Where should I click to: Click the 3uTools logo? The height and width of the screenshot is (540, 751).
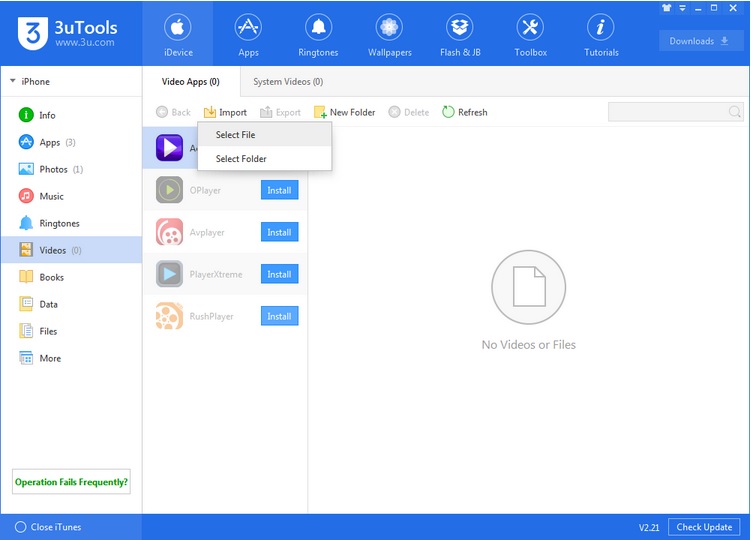(68, 34)
